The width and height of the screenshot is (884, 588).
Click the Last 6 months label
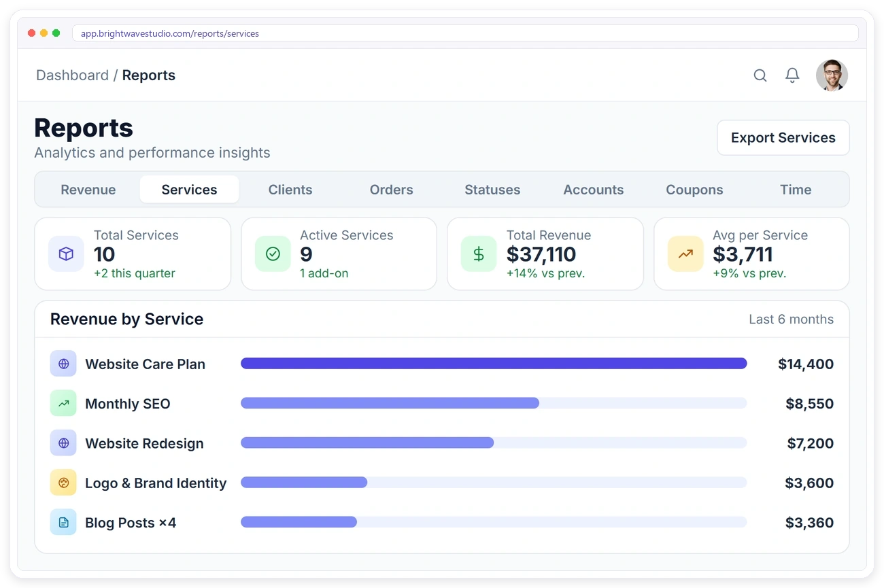click(x=791, y=319)
